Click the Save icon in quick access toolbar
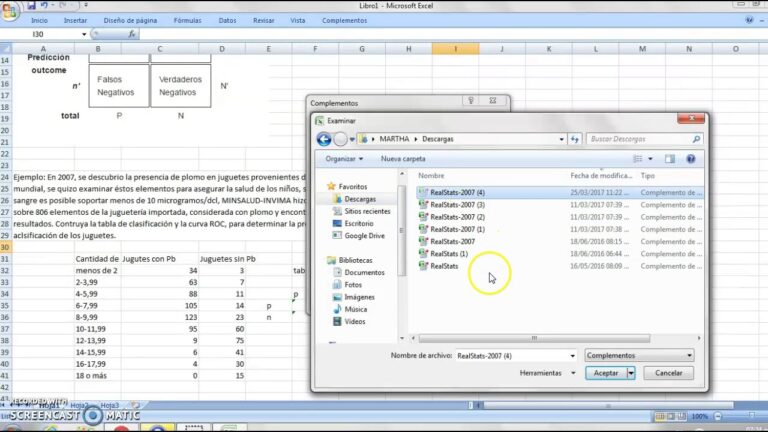The width and height of the screenshot is (768, 432). (x=31, y=5)
